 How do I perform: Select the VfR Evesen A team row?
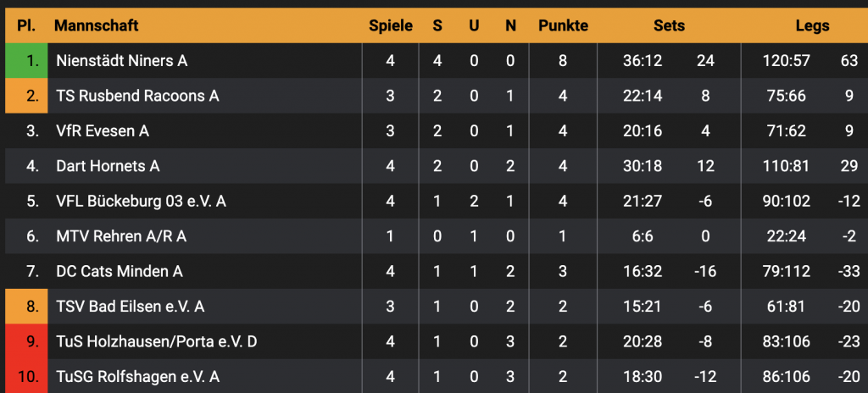tap(102, 131)
